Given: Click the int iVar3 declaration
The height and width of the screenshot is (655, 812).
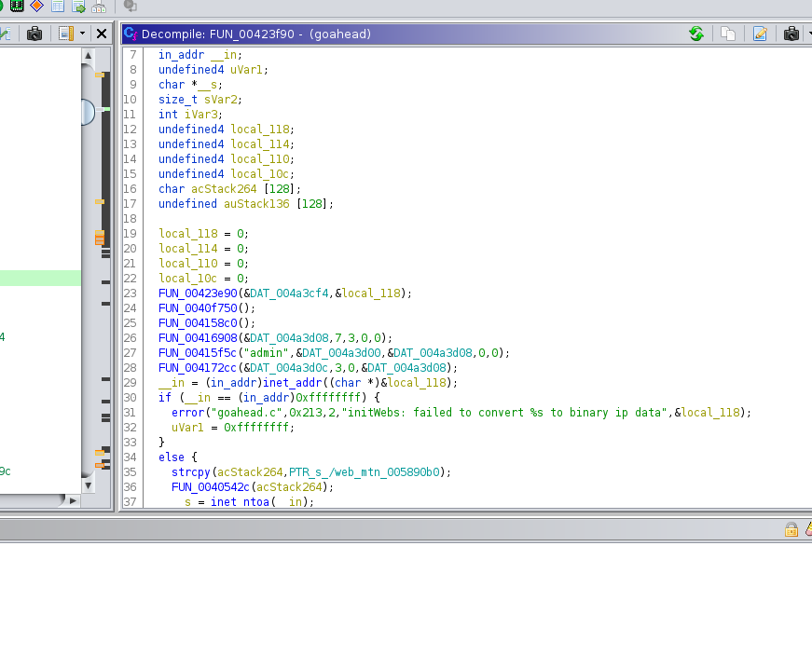Looking at the screenshot, I should click(x=190, y=115).
